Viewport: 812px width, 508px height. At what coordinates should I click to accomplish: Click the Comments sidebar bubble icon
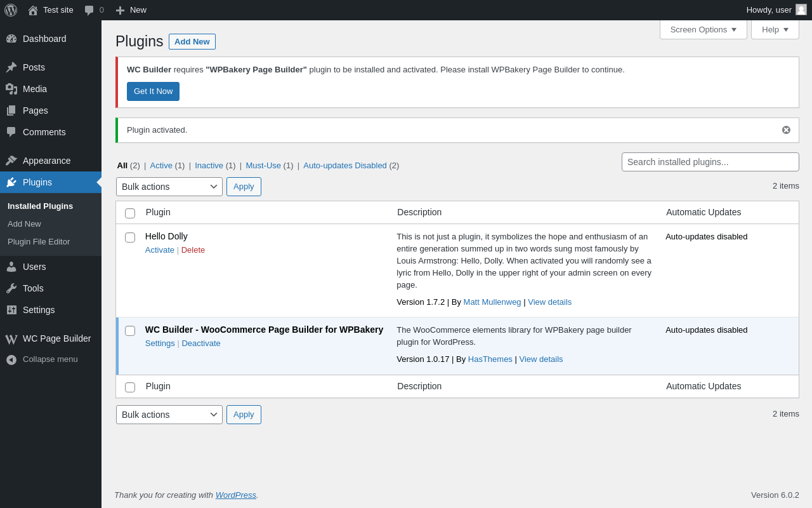click(11, 132)
